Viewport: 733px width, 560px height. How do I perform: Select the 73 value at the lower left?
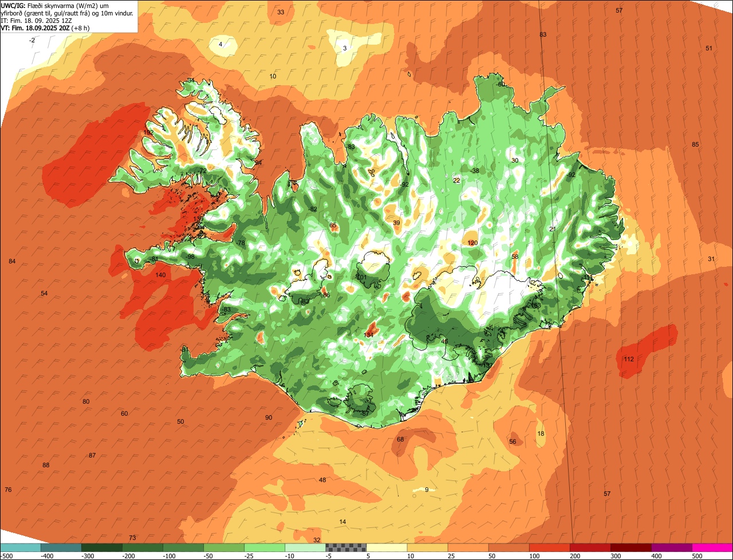pos(132,538)
